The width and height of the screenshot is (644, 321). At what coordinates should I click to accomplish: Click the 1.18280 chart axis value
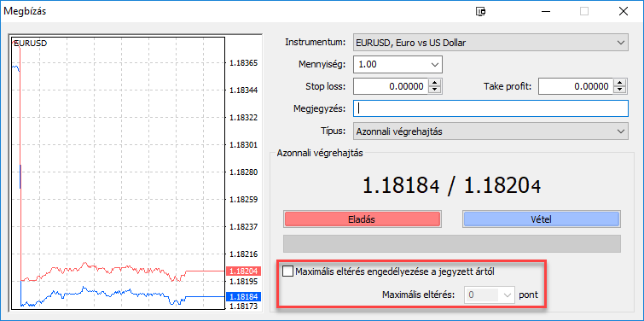(244, 172)
